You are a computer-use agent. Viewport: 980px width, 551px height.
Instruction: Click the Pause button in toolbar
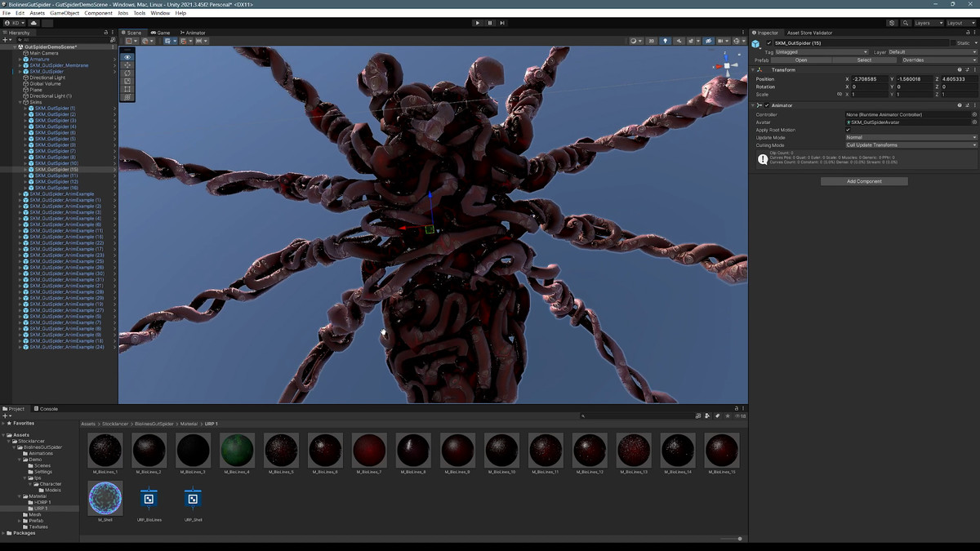[x=490, y=23]
